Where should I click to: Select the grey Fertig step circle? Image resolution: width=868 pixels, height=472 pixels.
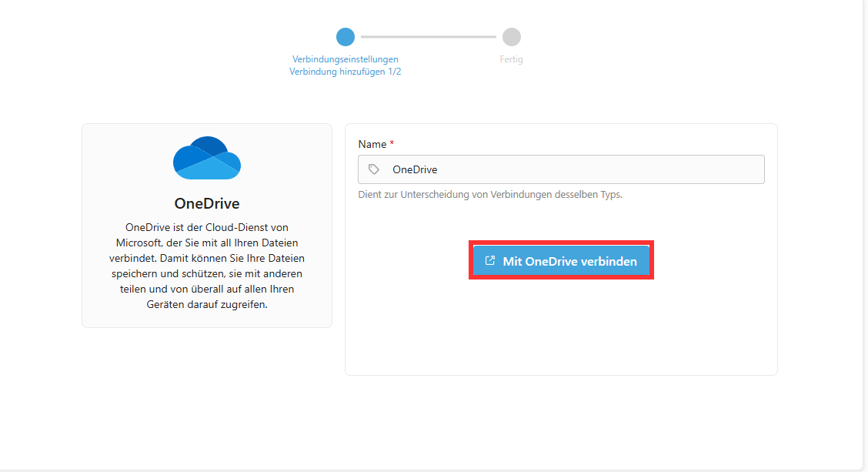[512, 37]
